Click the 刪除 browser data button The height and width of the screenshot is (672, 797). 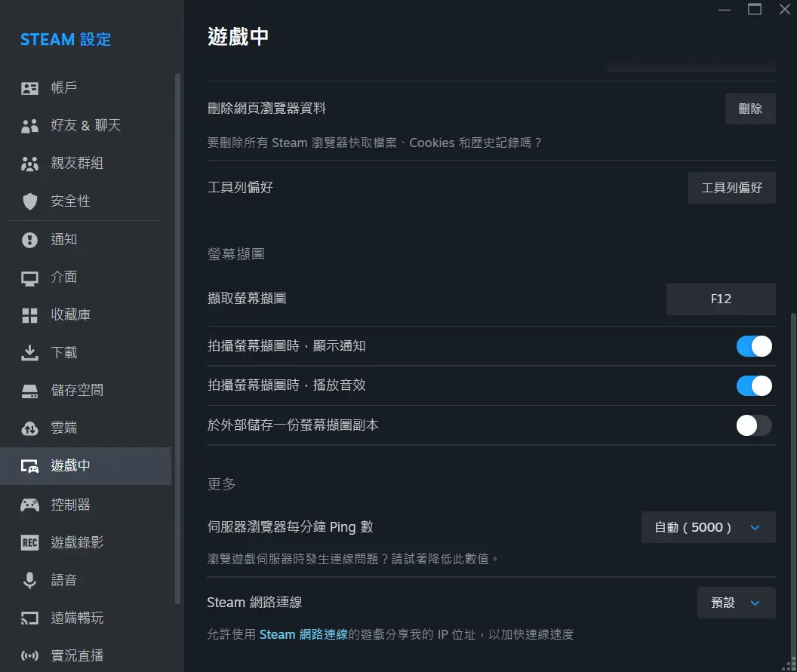(x=749, y=109)
